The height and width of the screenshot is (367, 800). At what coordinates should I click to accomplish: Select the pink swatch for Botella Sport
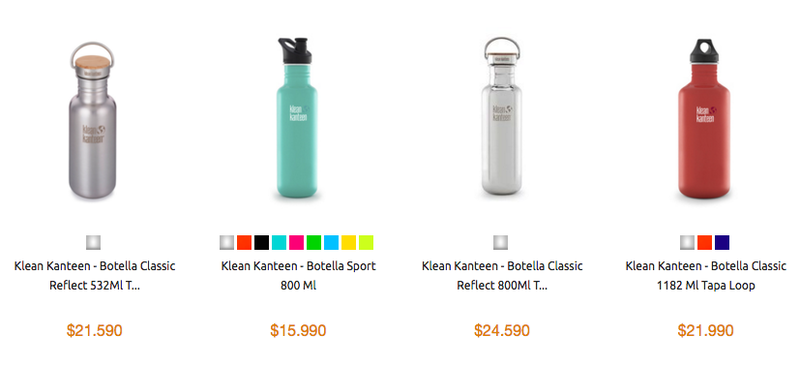tap(296, 242)
